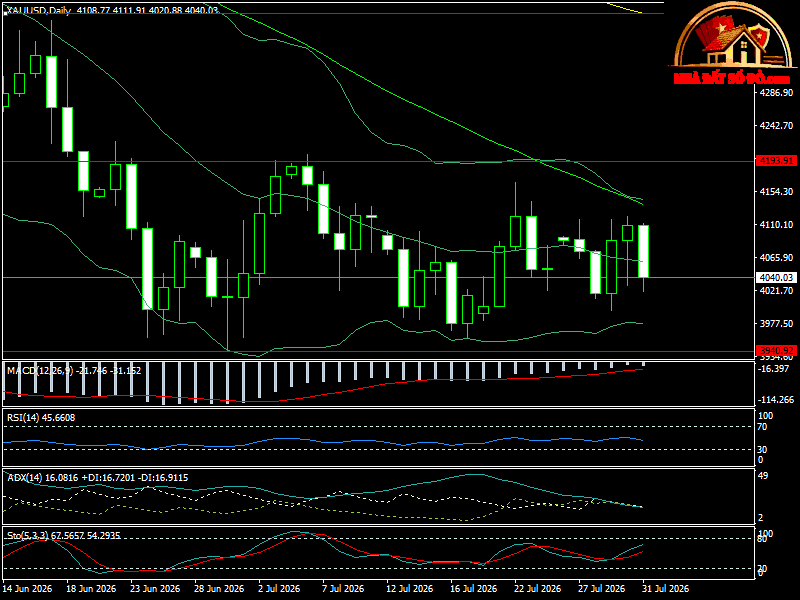Click the 4286.90 price axis value
The width and height of the screenshot is (800, 600).
coord(777,93)
